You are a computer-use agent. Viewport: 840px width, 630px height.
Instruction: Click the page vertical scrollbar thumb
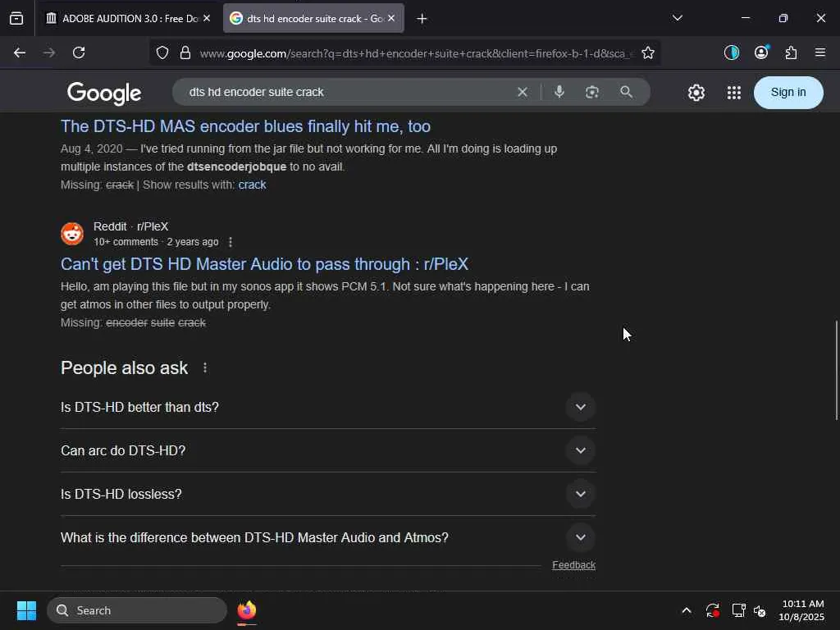click(836, 370)
